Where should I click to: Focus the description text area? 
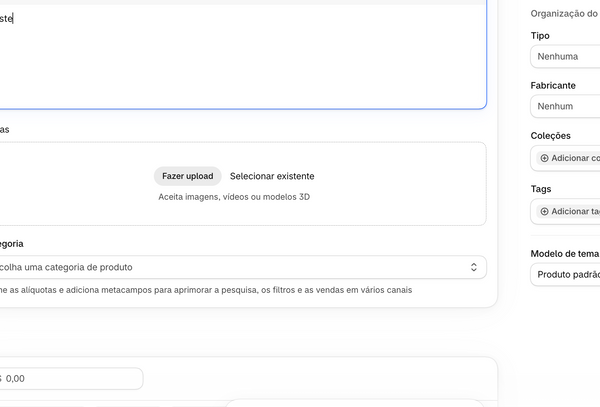(243, 57)
